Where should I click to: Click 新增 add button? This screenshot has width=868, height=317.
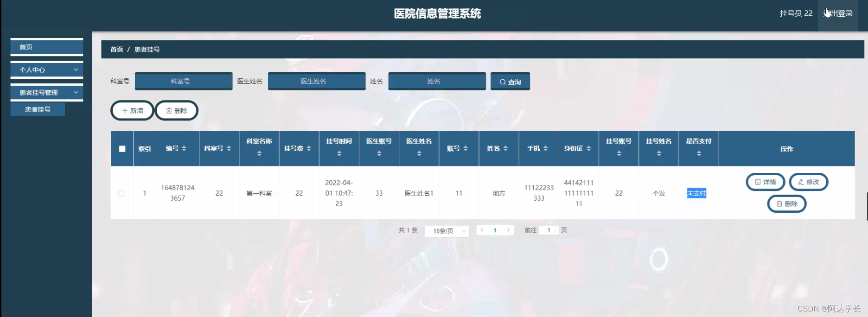132,111
